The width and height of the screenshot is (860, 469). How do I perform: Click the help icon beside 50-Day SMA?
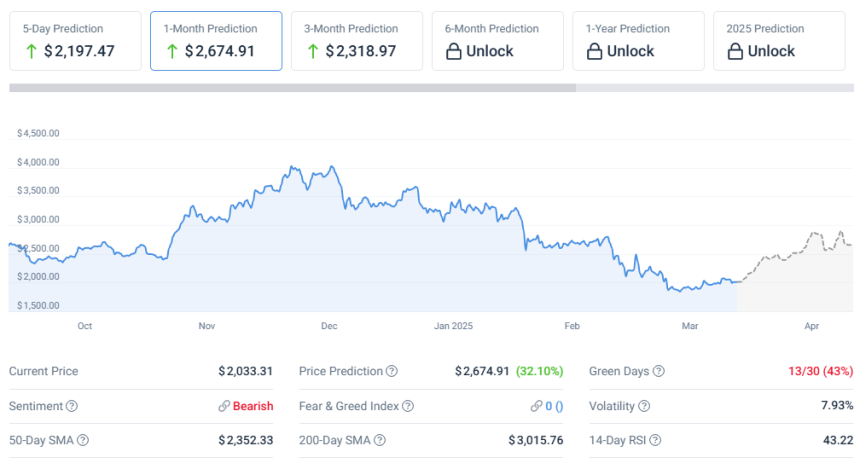pos(83,440)
